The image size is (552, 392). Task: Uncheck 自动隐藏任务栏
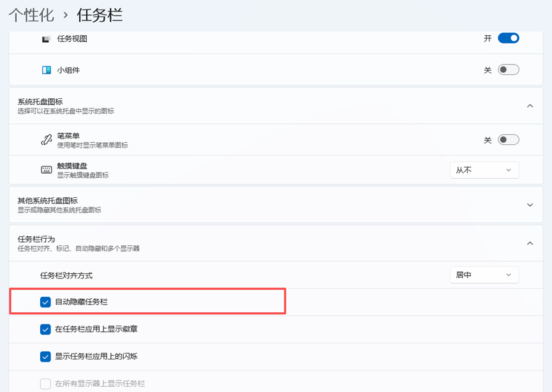pyautogui.click(x=45, y=302)
